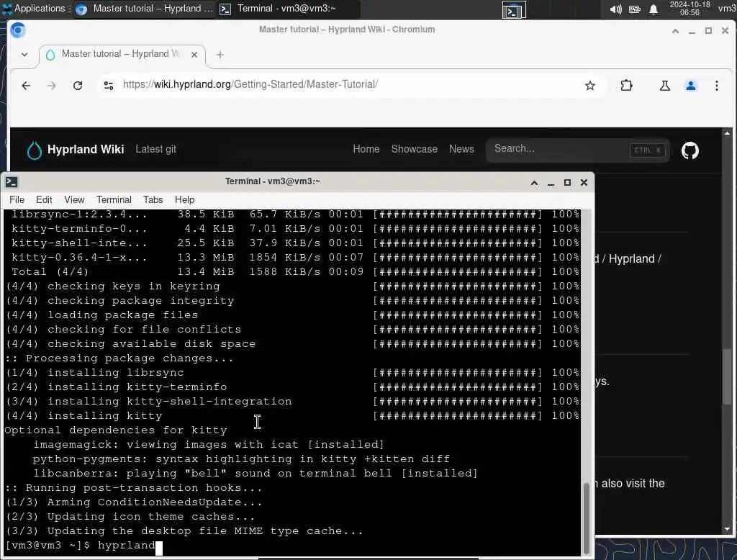Click 'Optional dependencies for kitty' line
The width and height of the screenshot is (737, 560).
tap(116, 430)
